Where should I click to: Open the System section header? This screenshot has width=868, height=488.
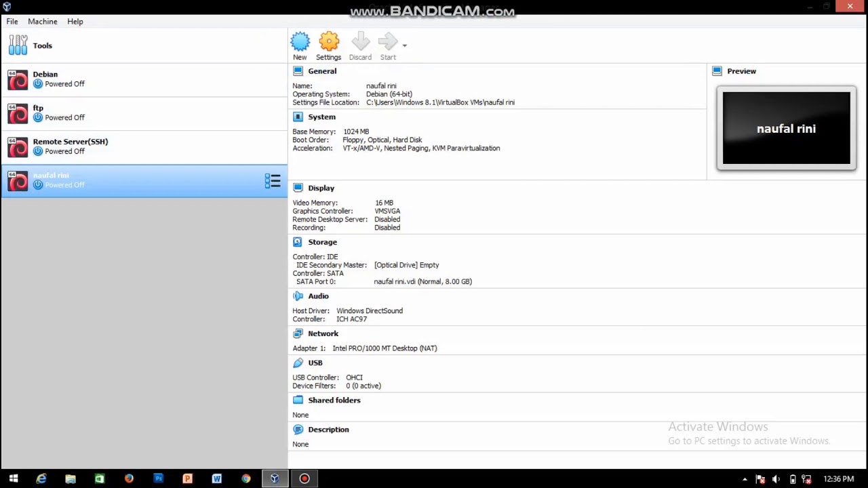(x=321, y=117)
